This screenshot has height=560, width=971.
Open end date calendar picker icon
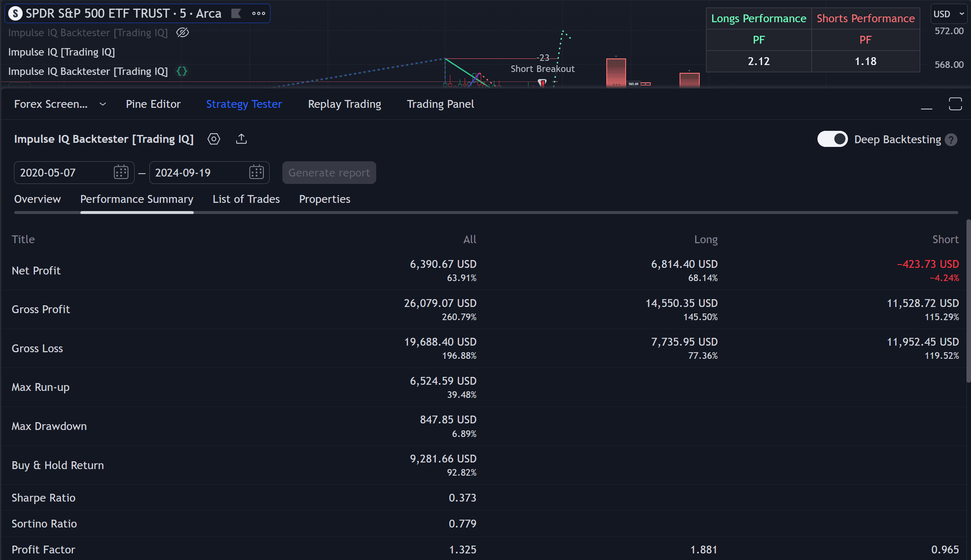pos(256,172)
